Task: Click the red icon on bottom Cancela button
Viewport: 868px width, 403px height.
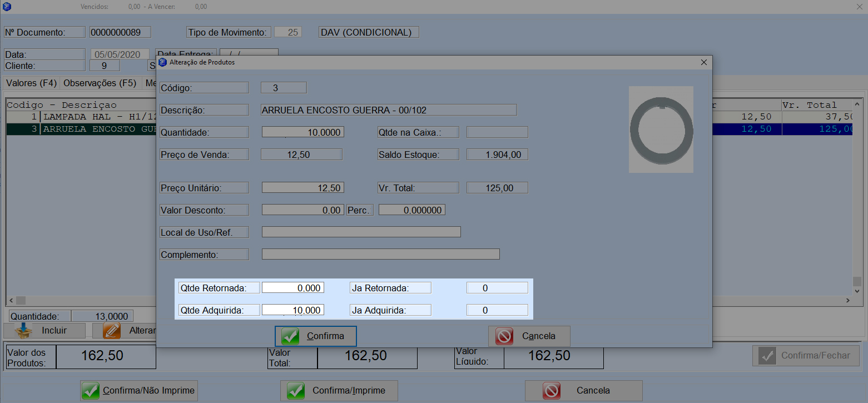Action: pos(552,391)
